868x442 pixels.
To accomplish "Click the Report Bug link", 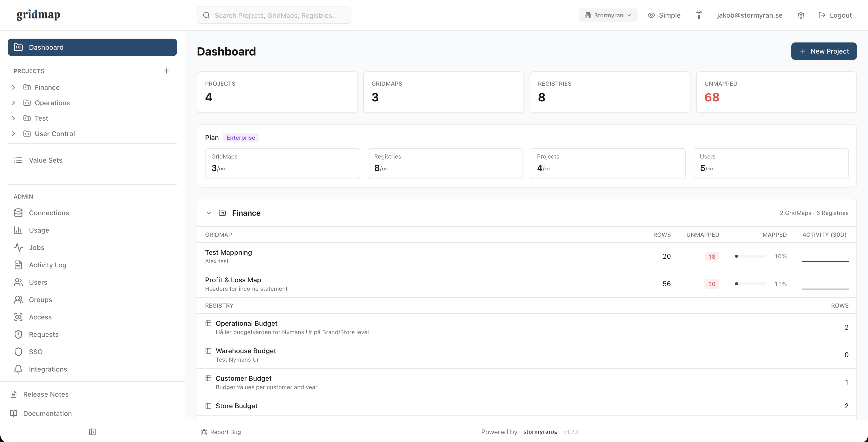I will (221, 432).
